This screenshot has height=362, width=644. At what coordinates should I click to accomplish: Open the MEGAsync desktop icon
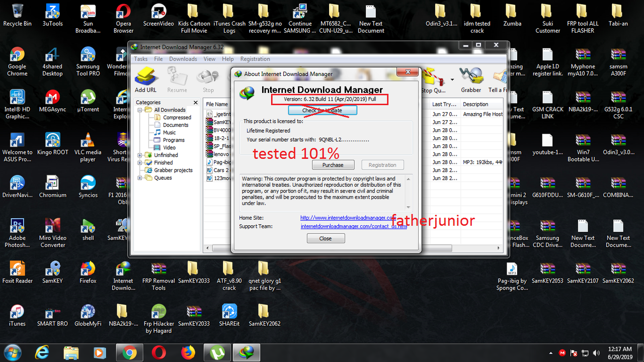click(x=52, y=102)
